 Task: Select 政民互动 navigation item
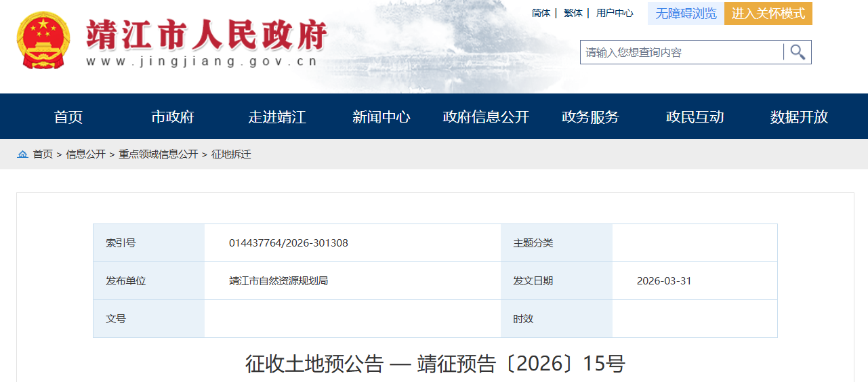click(695, 116)
